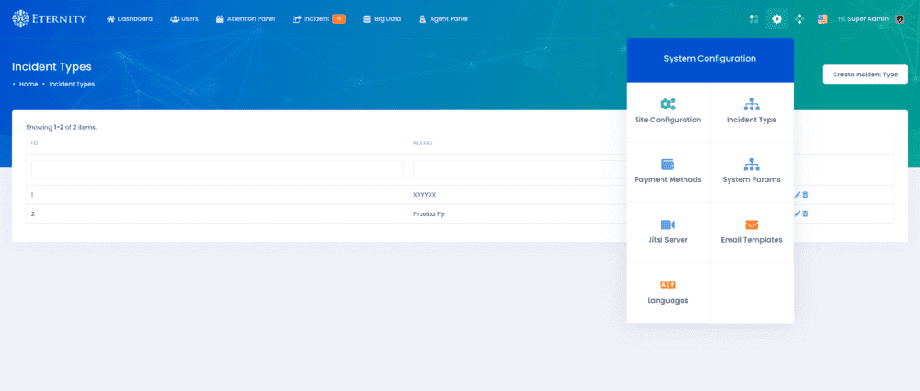Click the Incident Types breadcrumb
920x391 pixels.
point(72,84)
